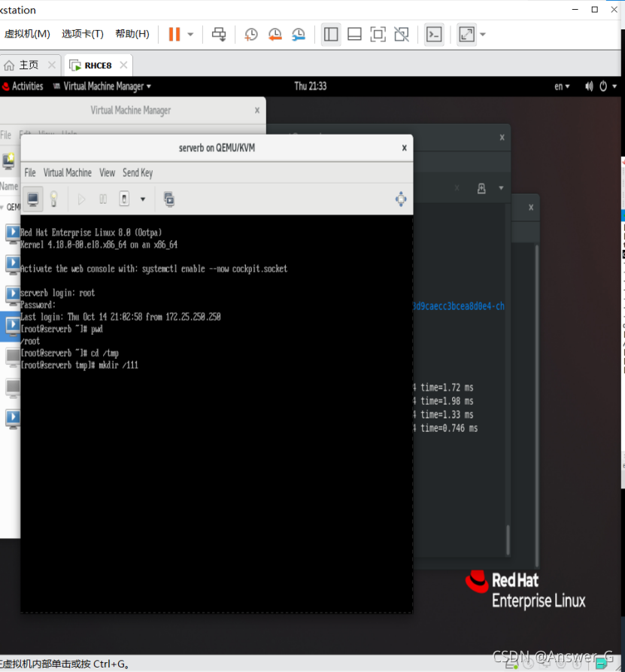The image size is (625, 672).
Task: Open the 虚拟机(M) menu
Action: pyautogui.click(x=27, y=34)
